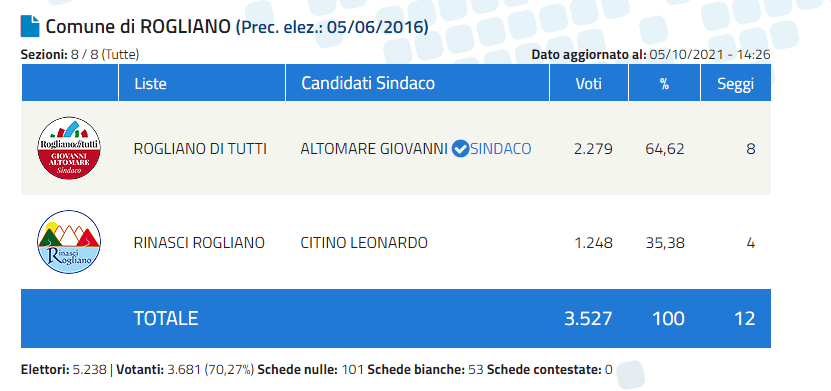Select the ROGLIANO DI TUTTI list name
This screenshot has height=391, width=831.
(200, 149)
